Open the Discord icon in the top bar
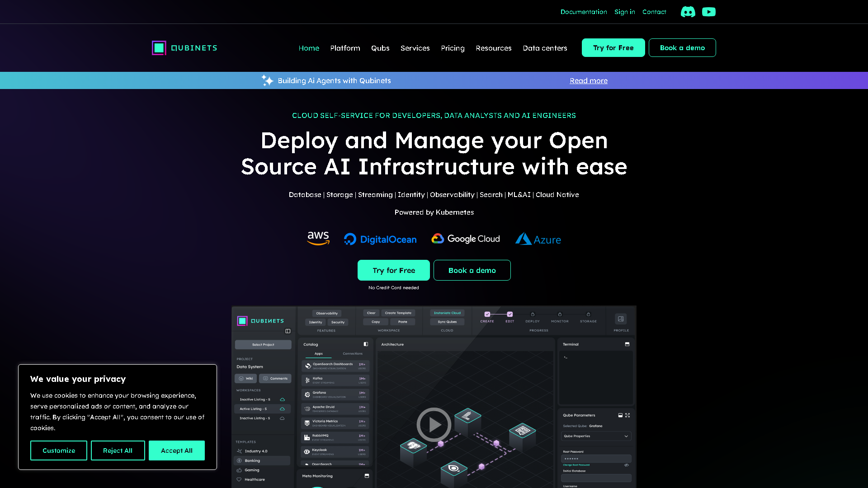Image resolution: width=868 pixels, height=488 pixels. click(688, 12)
